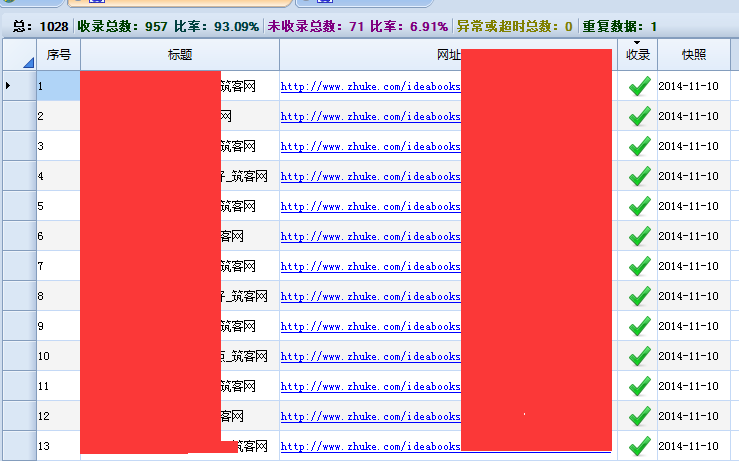Click the row 1 selector arrow indicator
The height and width of the screenshot is (461, 739).
(10, 87)
